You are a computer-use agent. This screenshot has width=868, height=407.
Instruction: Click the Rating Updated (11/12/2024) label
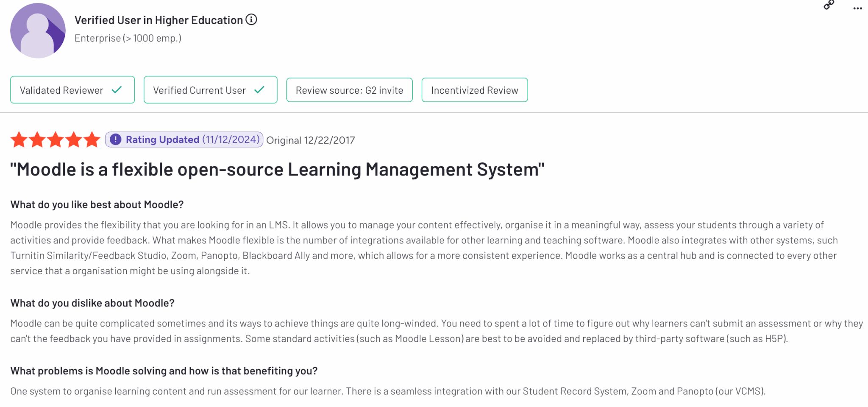(184, 139)
